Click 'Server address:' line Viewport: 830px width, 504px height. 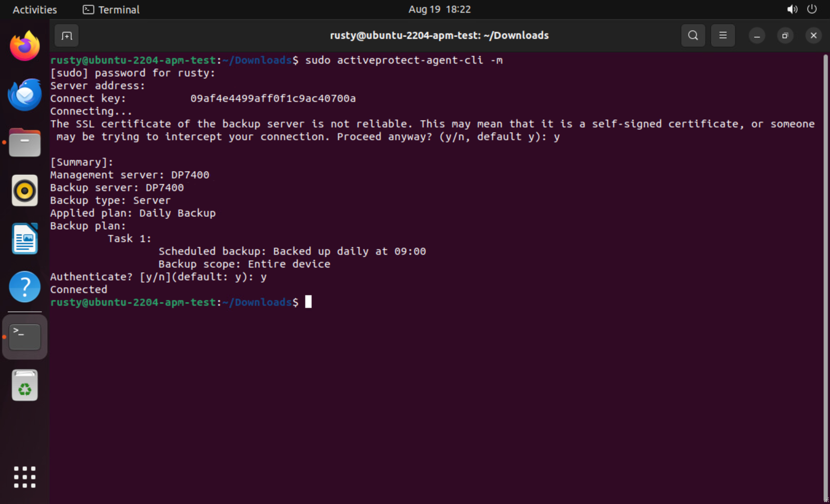[98, 86]
